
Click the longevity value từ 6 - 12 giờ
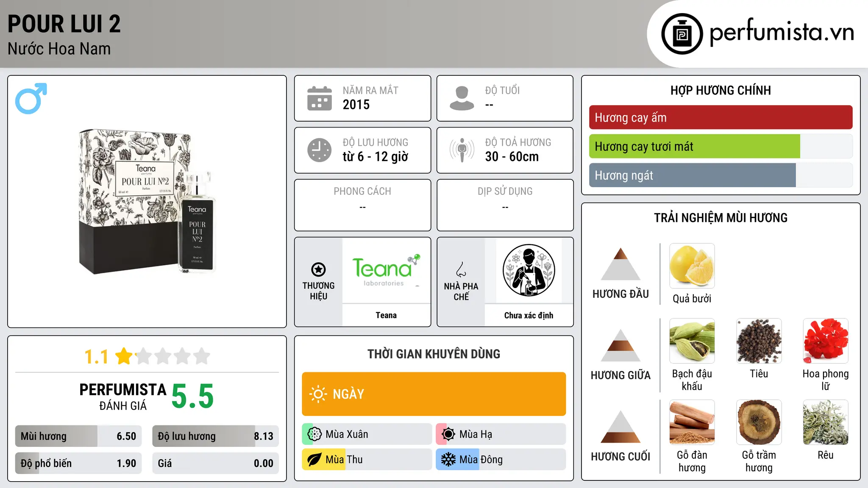(376, 157)
